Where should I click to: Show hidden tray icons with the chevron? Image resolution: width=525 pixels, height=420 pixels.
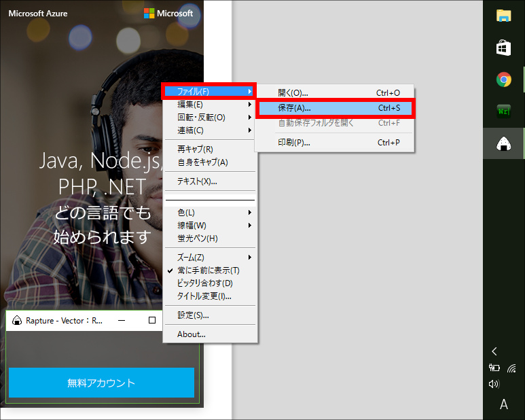[494, 351]
